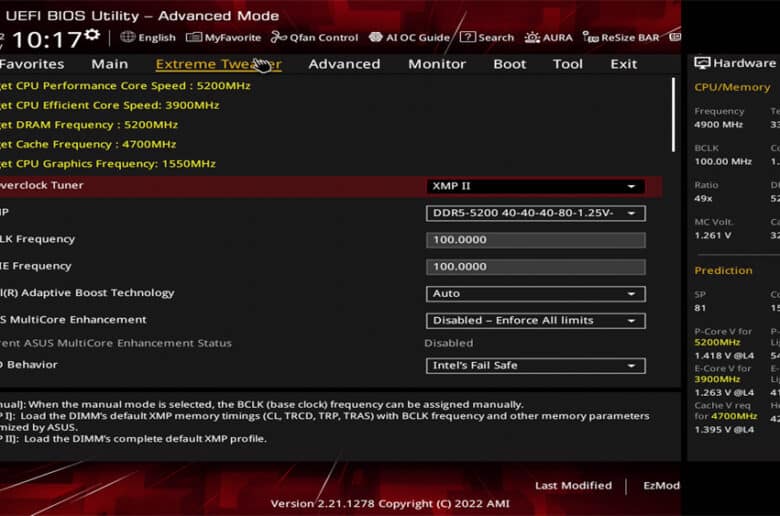Click the English language globe icon
Screen dimensions: 780x516
[127, 37]
